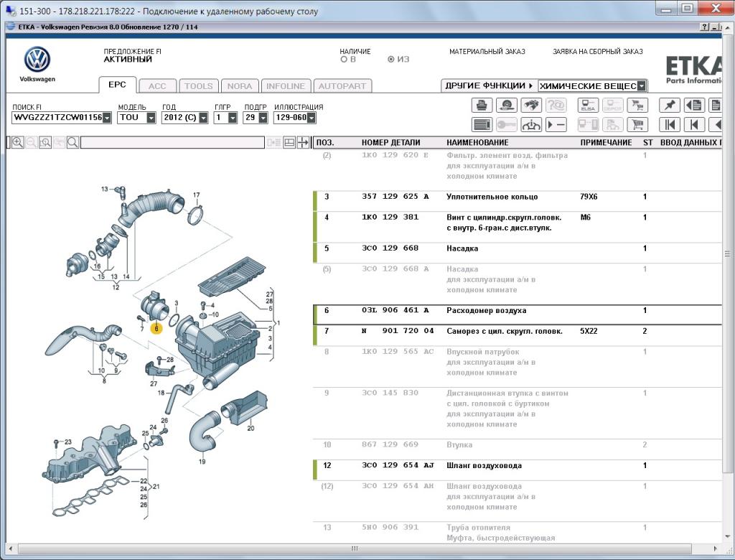Viewport: 735px width, 560px height.
Task: Open the МОДЕЛЬ dropdown showing TOU
Action: click(x=151, y=117)
